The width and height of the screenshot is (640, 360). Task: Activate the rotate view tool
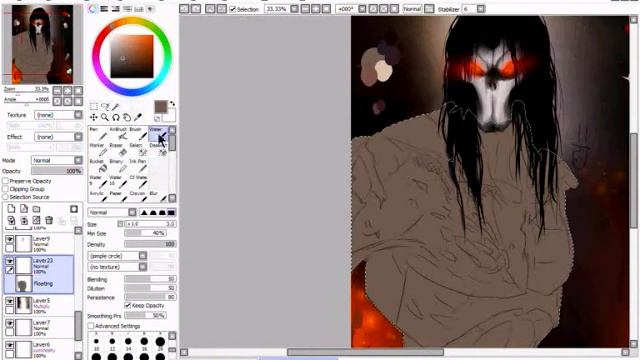pos(116,118)
